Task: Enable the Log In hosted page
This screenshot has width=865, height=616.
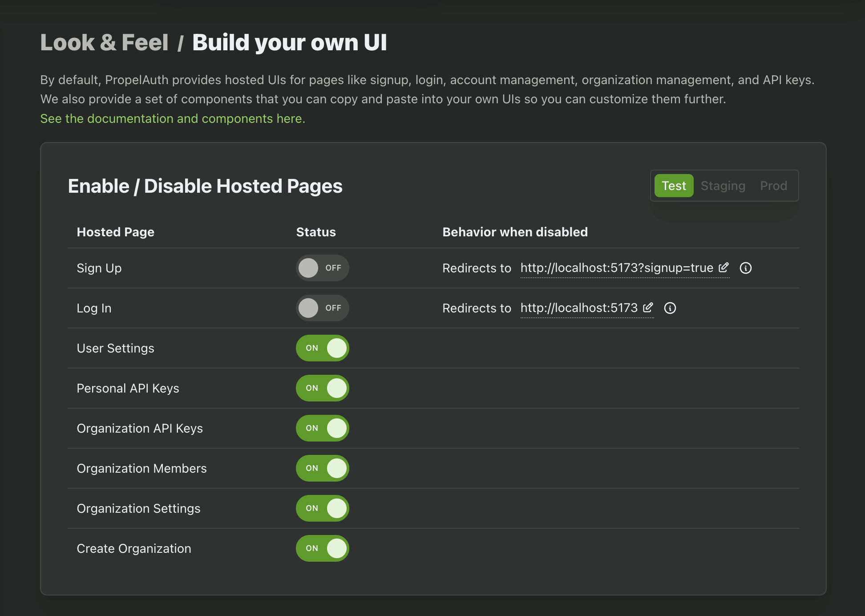Action: pos(322,308)
